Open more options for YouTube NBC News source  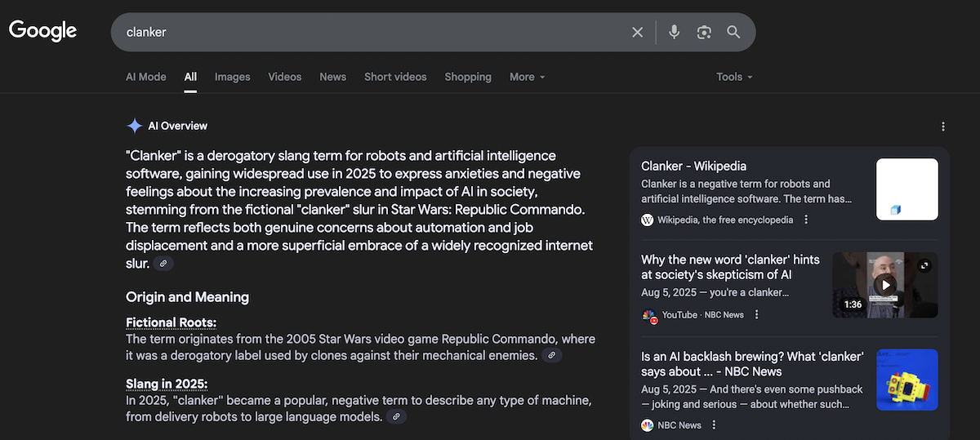pos(756,315)
